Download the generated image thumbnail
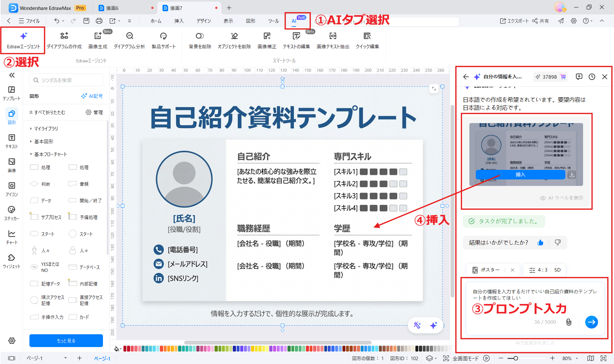This screenshot has height=364, width=614. click(572, 175)
